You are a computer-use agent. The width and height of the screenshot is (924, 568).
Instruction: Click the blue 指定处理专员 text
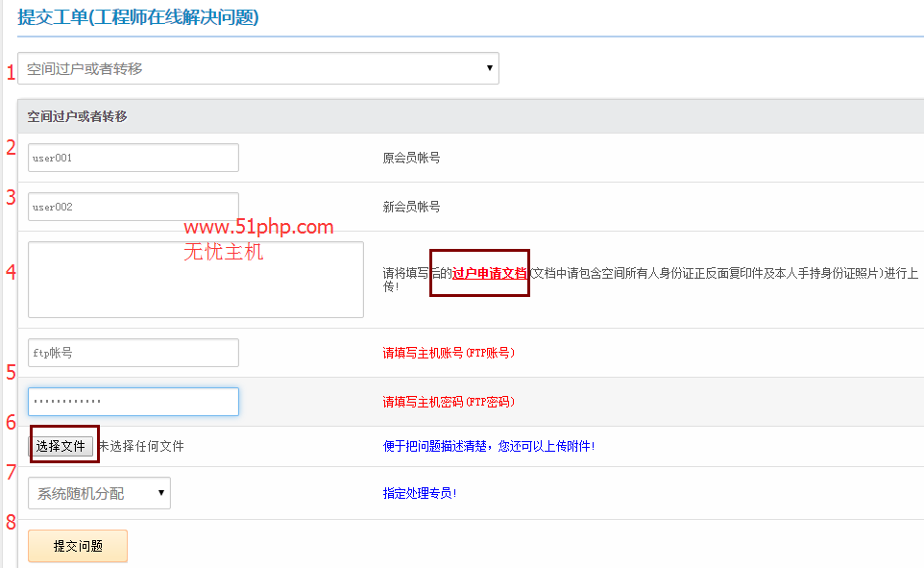[420, 494]
